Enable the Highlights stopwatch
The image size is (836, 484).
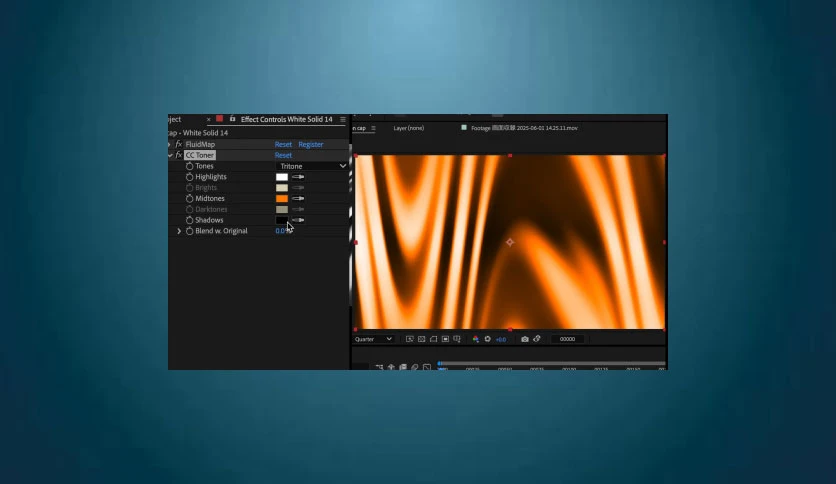click(189, 177)
